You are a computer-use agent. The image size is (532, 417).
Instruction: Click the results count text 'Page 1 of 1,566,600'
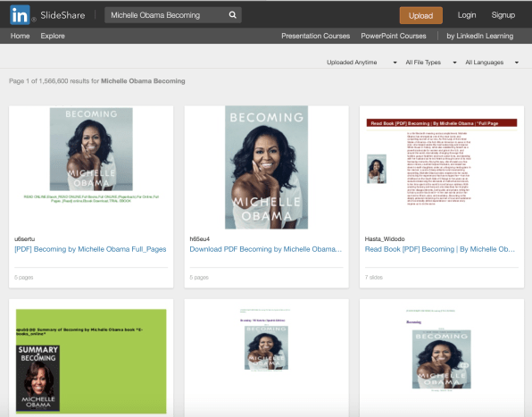click(x=38, y=81)
